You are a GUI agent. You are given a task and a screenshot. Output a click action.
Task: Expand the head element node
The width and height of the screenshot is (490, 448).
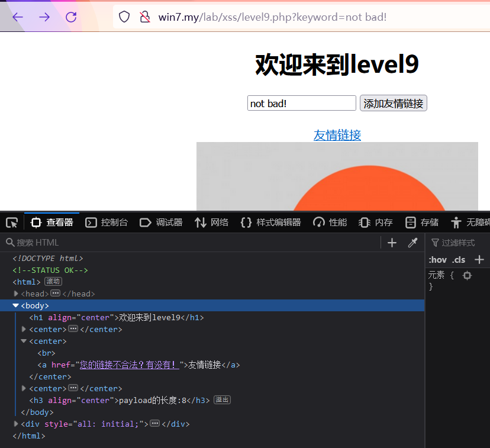coord(15,293)
